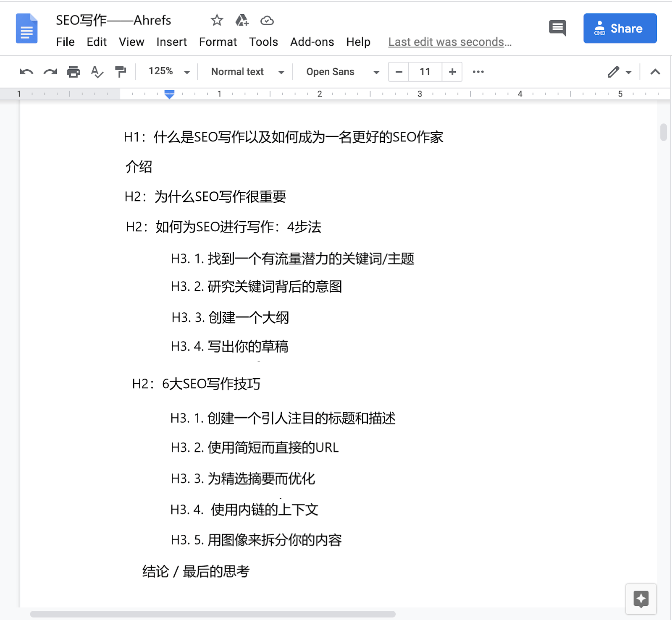672x620 pixels.
Task: Open the Explore button at bottom right
Action: coord(640,599)
